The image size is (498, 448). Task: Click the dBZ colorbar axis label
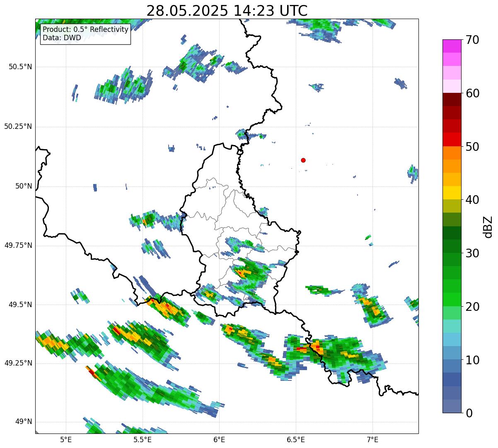[x=488, y=226]
